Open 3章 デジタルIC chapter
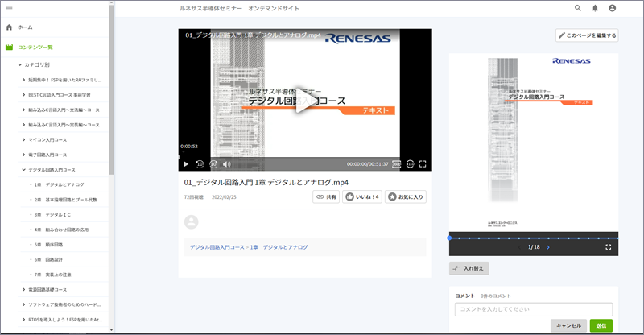This screenshot has height=335, width=644. pyautogui.click(x=51, y=214)
